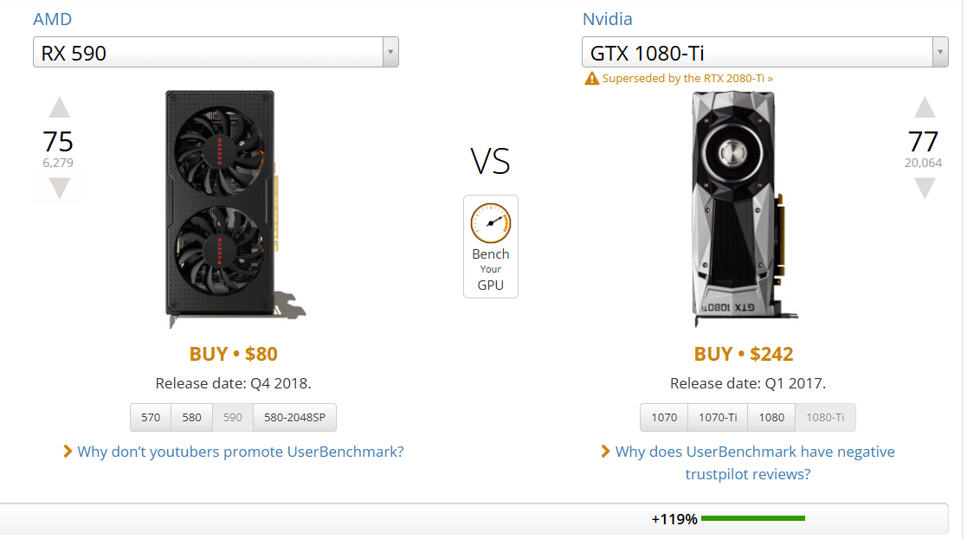Switch to the 580 model tab
The width and height of the screenshot is (980, 539).
pos(191,417)
